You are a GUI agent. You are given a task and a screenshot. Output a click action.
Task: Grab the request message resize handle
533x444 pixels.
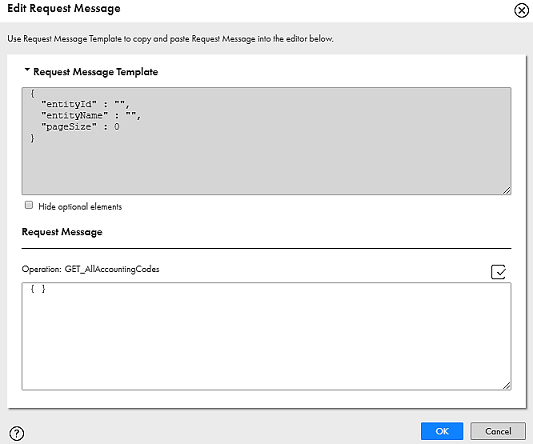[506, 386]
